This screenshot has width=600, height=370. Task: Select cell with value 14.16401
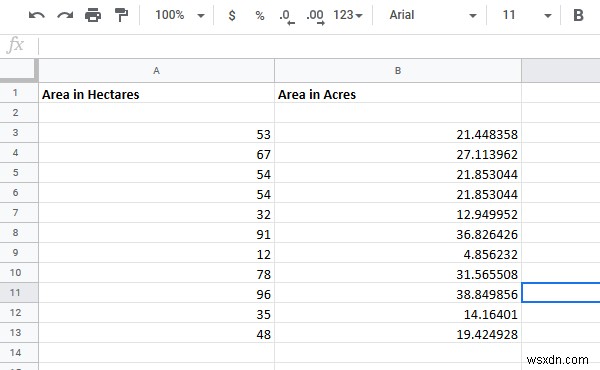(398, 313)
